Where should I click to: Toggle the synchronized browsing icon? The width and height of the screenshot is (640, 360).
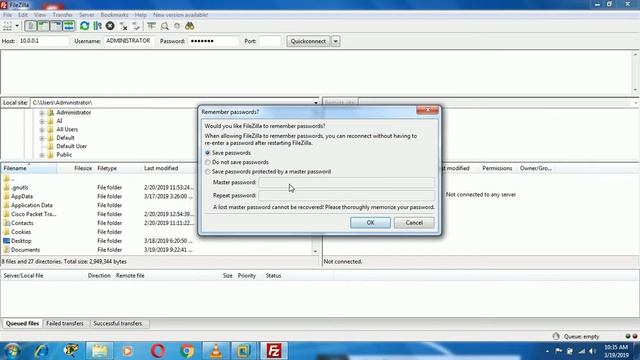click(177, 26)
